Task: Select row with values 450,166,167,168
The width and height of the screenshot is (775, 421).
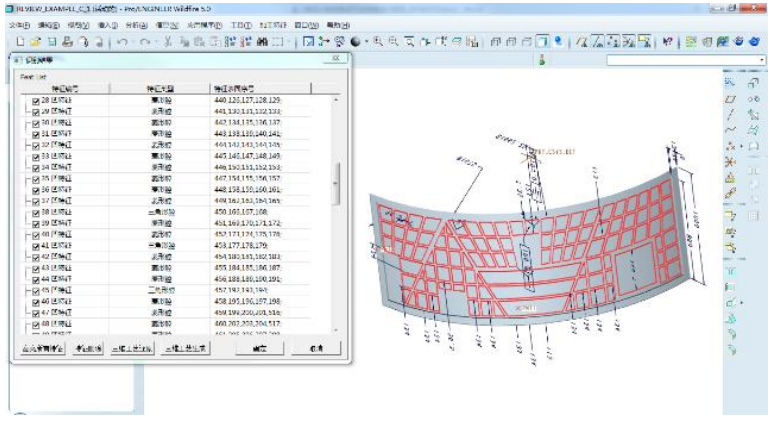Action: pyautogui.click(x=240, y=212)
